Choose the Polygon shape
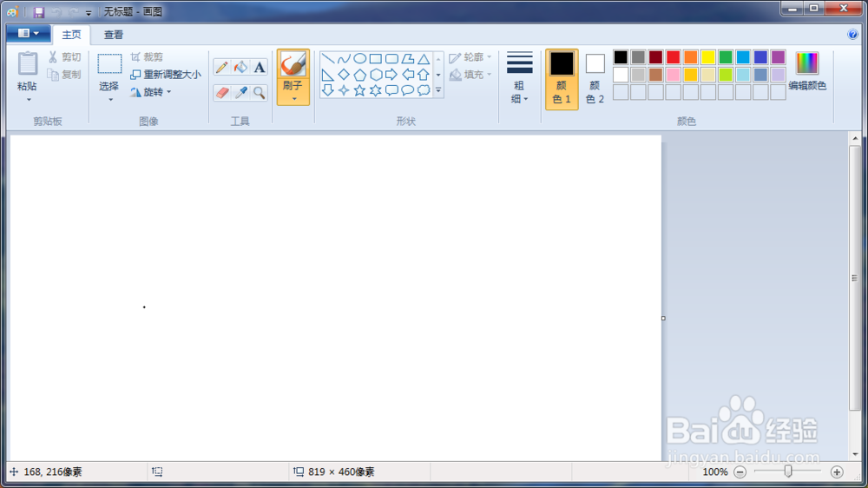Viewport: 868px width, 488px height. coord(408,58)
